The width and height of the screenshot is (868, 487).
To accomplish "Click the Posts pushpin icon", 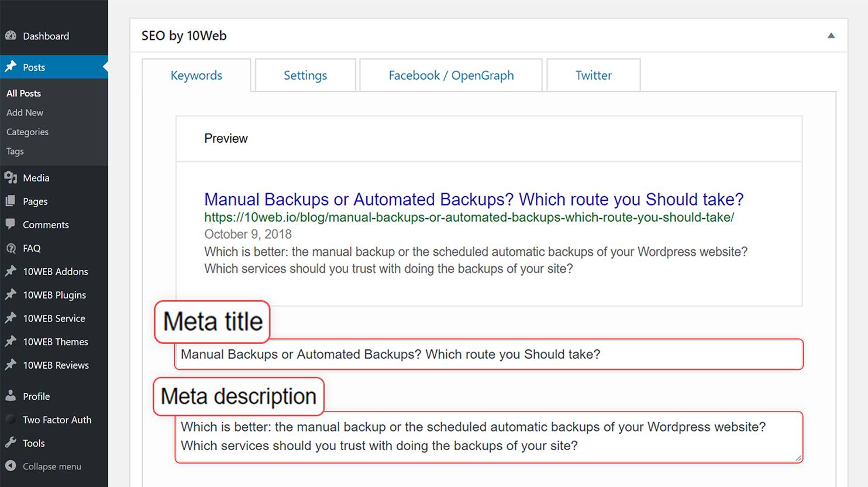I will pyautogui.click(x=11, y=67).
